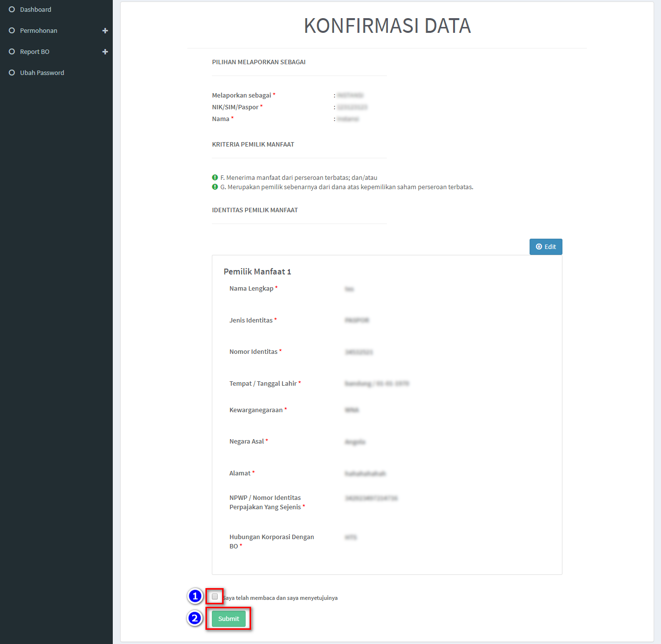Select the Permohonan sidebar label
The image size is (661, 644).
(38, 30)
